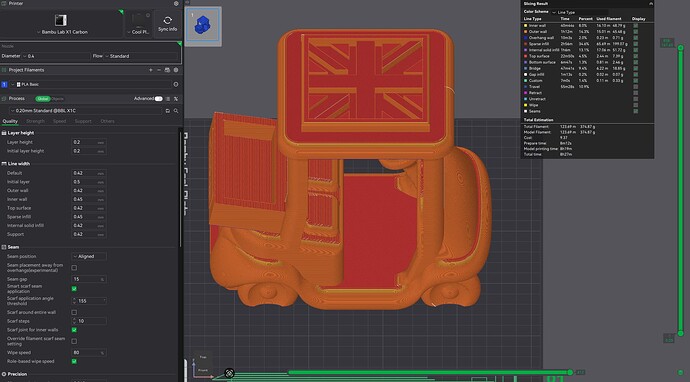
Task: Select plate 1 thumbnail
Action: coord(203,26)
